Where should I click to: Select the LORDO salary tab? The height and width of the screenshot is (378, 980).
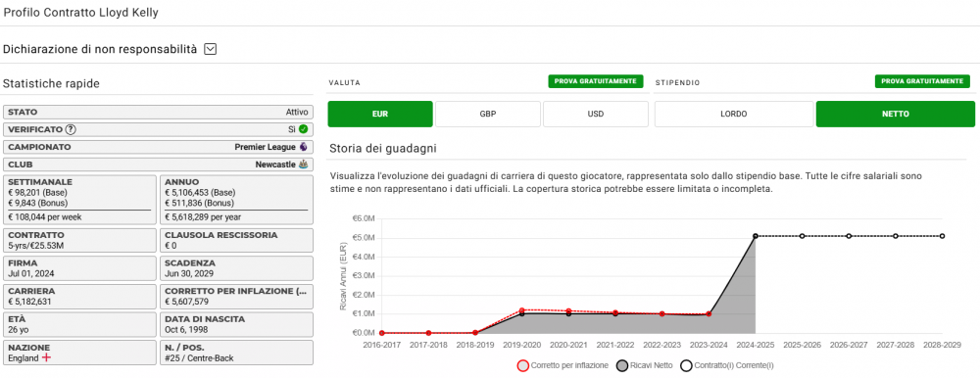point(734,115)
